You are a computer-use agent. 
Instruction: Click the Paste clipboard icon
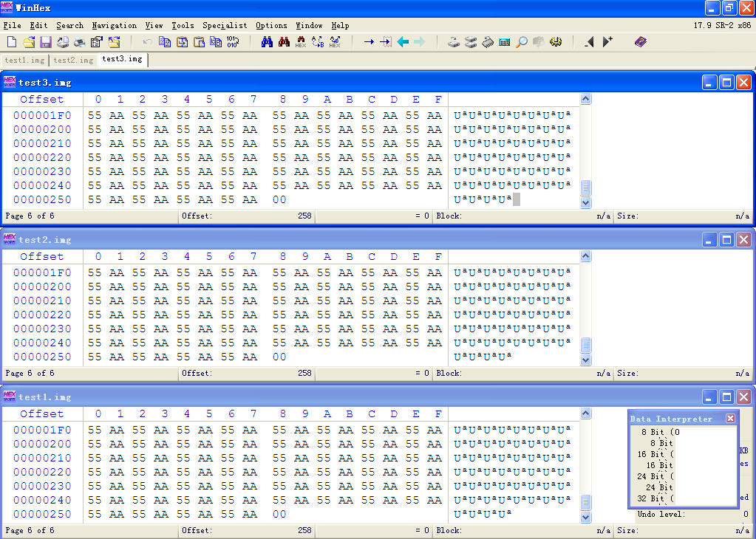[199, 42]
